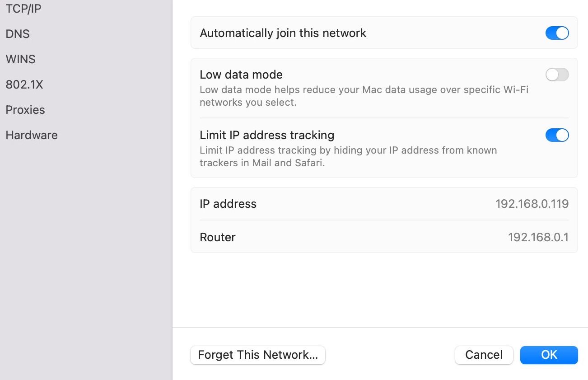Viewport: 588px width, 380px height.
Task: Click the IP address value 192.168.0.119
Action: (532, 204)
